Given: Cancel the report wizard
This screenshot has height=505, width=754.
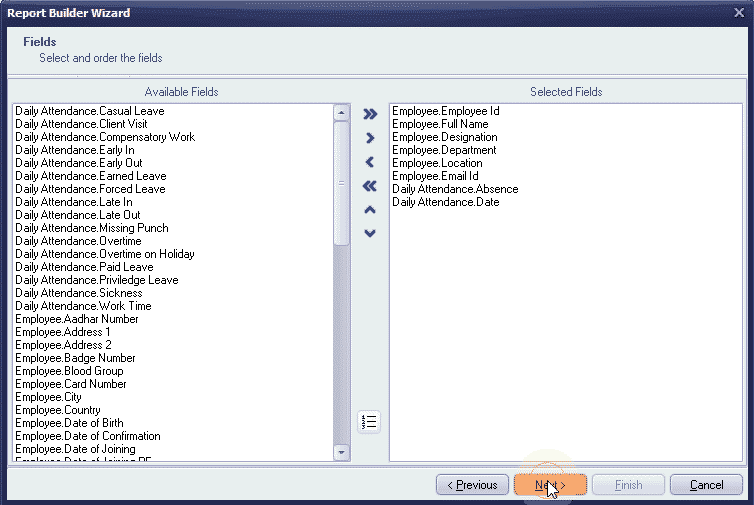Looking at the screenshot, I should 706,485.
